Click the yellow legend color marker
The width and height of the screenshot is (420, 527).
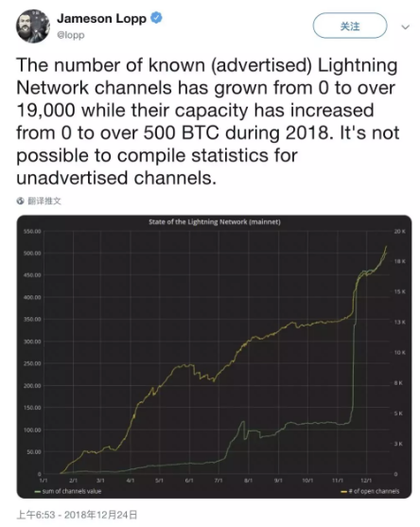343,492
